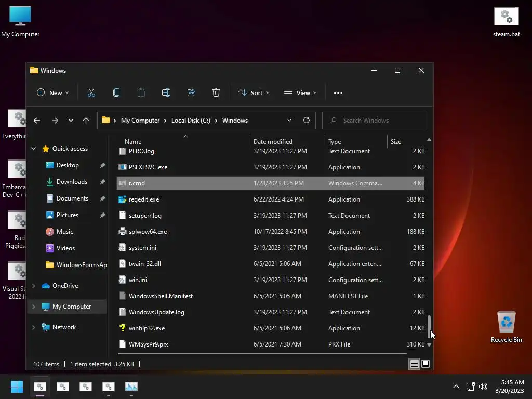Screen dimensions: 532x399
Task: Expand the OneDrive tree node
Action: pos(34,286)
